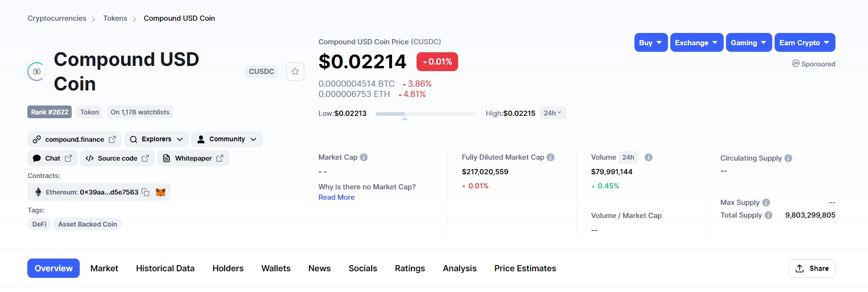Click the Community person icon
868x292 pixels.
click(x=201, y=139)
